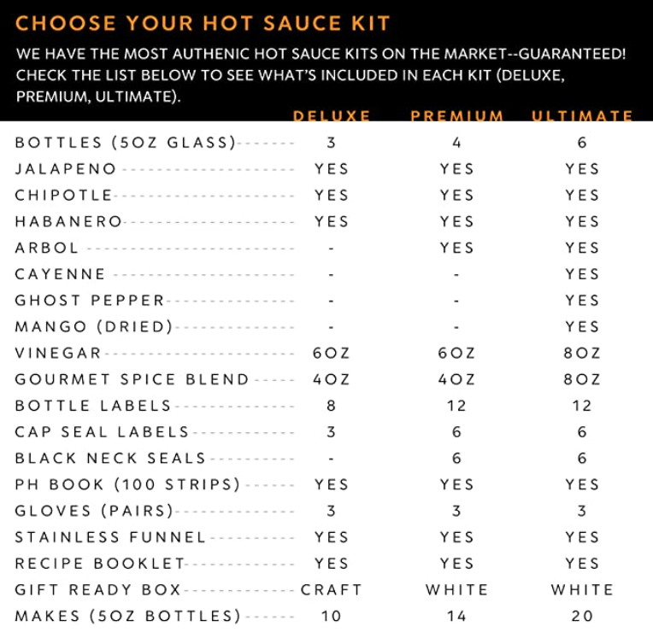Click the Ghost Pepper row label
The height and width of the screenshot is (644, 653).
click(x=90, y=301)
